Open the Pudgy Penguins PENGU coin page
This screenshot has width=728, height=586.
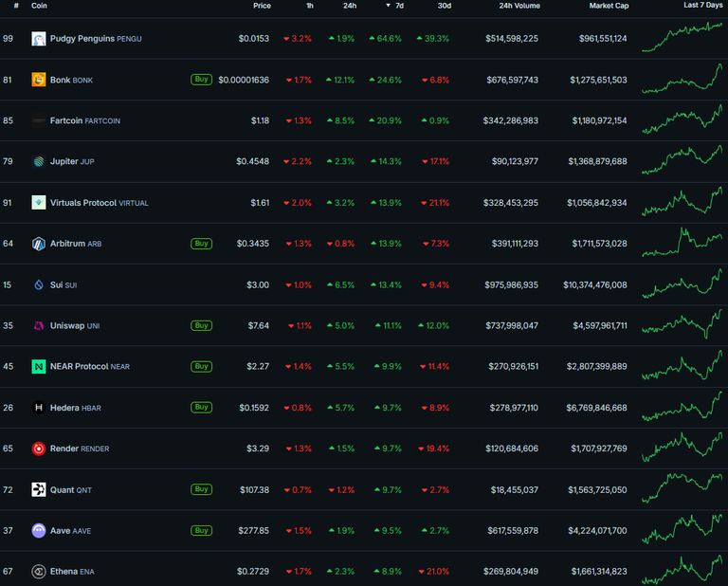coord(96,39)
